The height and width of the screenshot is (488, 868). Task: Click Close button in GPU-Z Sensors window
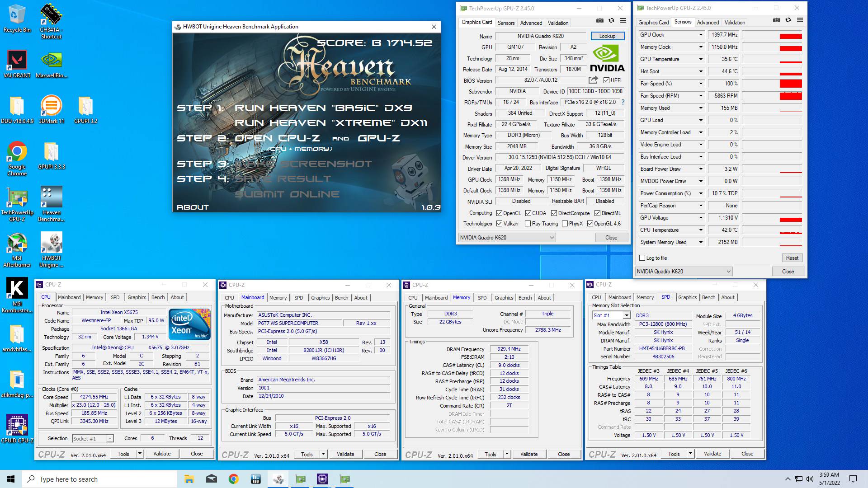pyautogui.click(x=788, y=272)
